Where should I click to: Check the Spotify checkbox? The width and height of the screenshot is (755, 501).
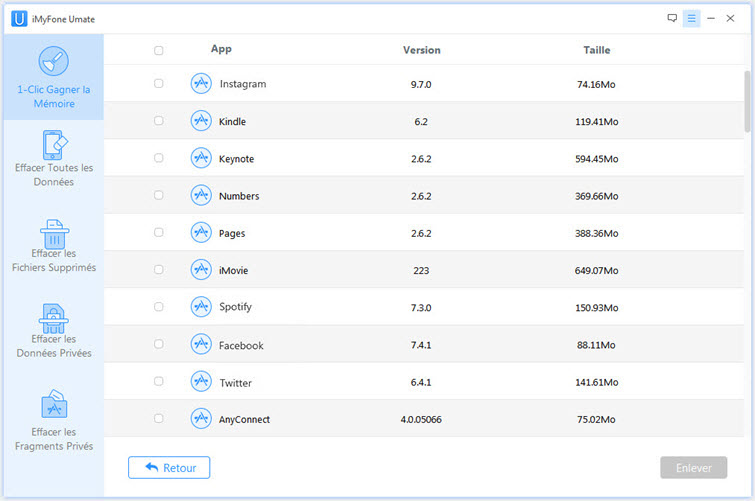point(158,306)
